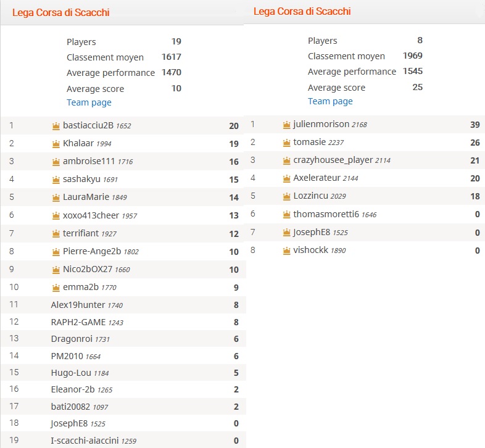Open player ambroise111's profile
Viewport: 485px width, 448px height.
pos(88,162)
